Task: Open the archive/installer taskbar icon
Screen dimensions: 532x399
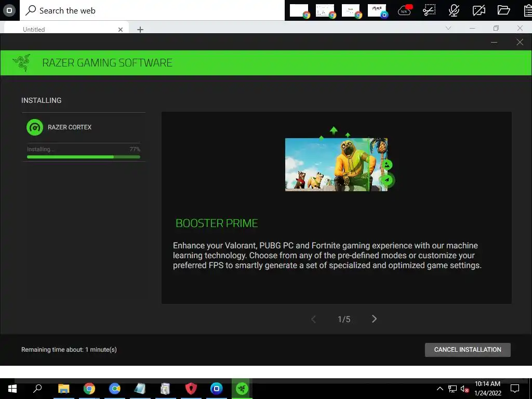Action: [x=165, y=389]
